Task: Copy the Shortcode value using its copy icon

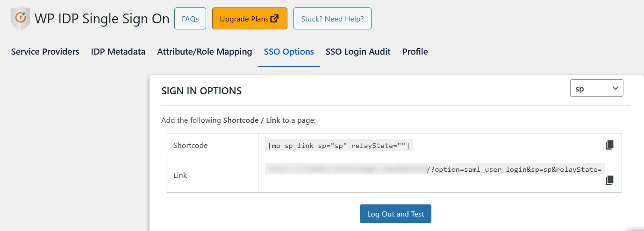Action: 609,145
